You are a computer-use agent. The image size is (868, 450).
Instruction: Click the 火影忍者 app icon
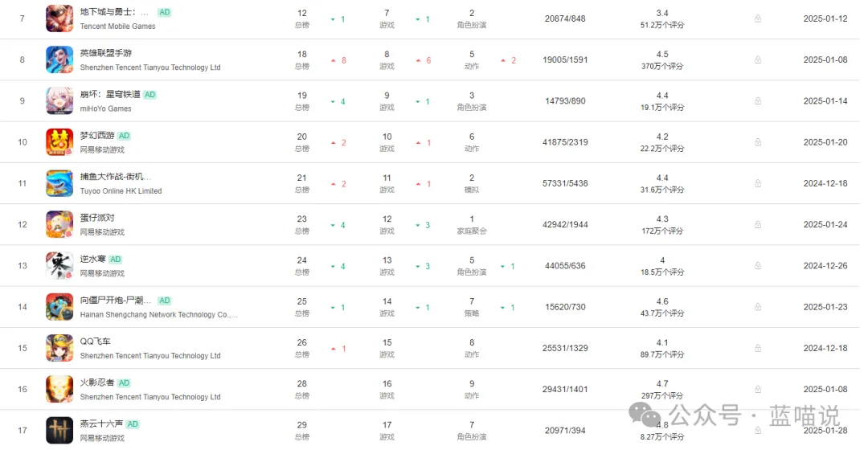coord(59,389)
